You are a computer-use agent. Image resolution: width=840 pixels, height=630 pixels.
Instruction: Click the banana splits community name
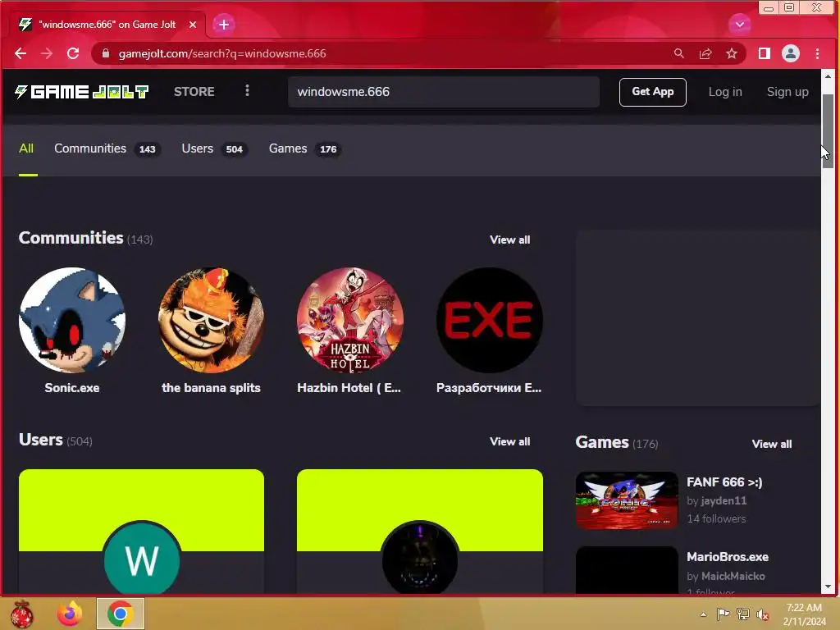click(x=211, y=388)
